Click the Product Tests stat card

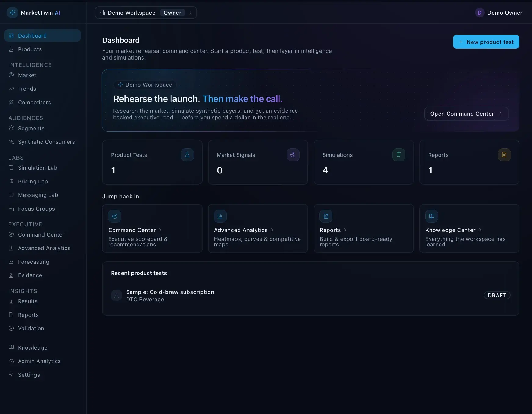click(152, 162)
